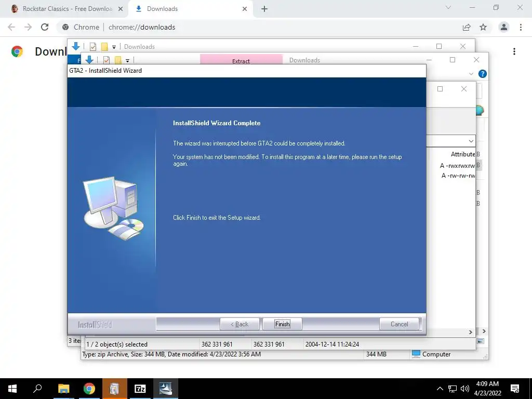
Task: Switch Explorer to large thumbnails view icon
Action: (x=481, y=341)
